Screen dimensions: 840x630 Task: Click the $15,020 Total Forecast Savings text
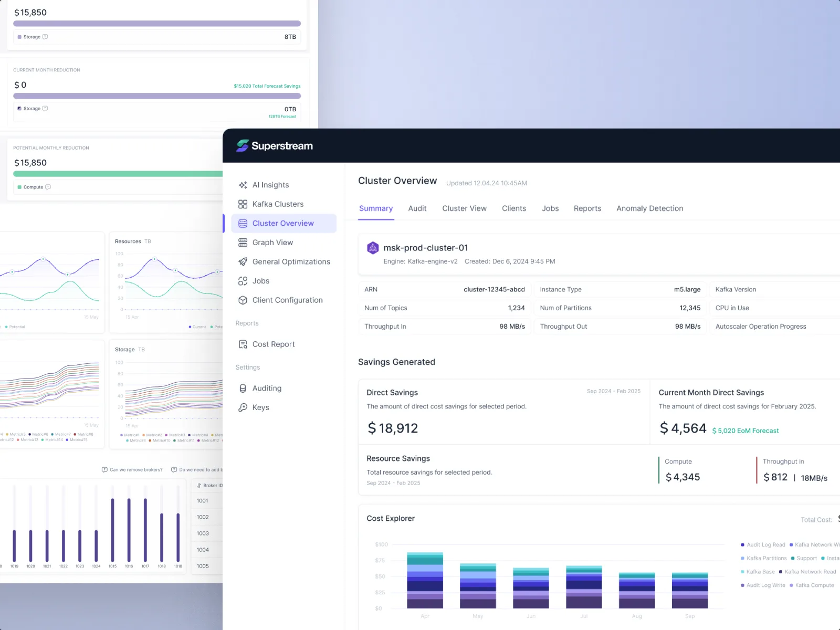(x=267, y=86)
